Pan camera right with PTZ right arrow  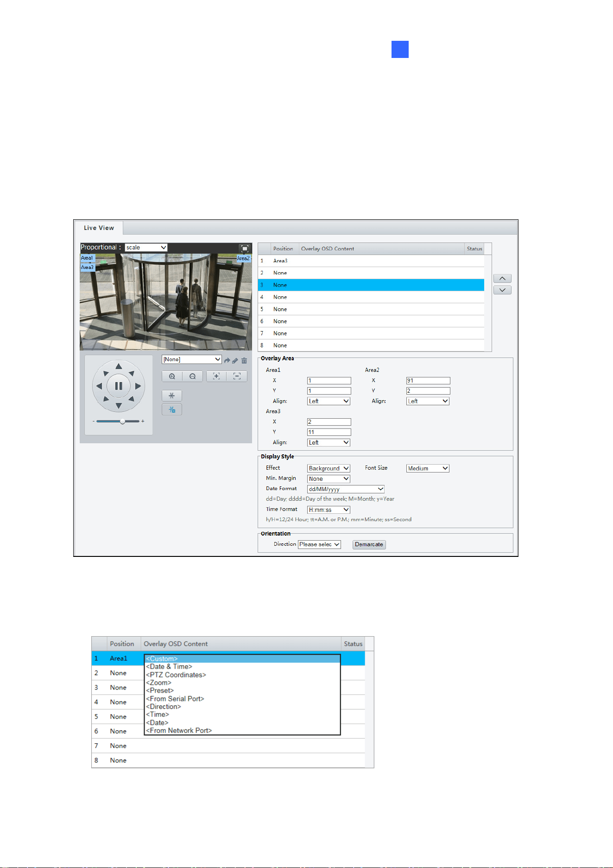138,386
